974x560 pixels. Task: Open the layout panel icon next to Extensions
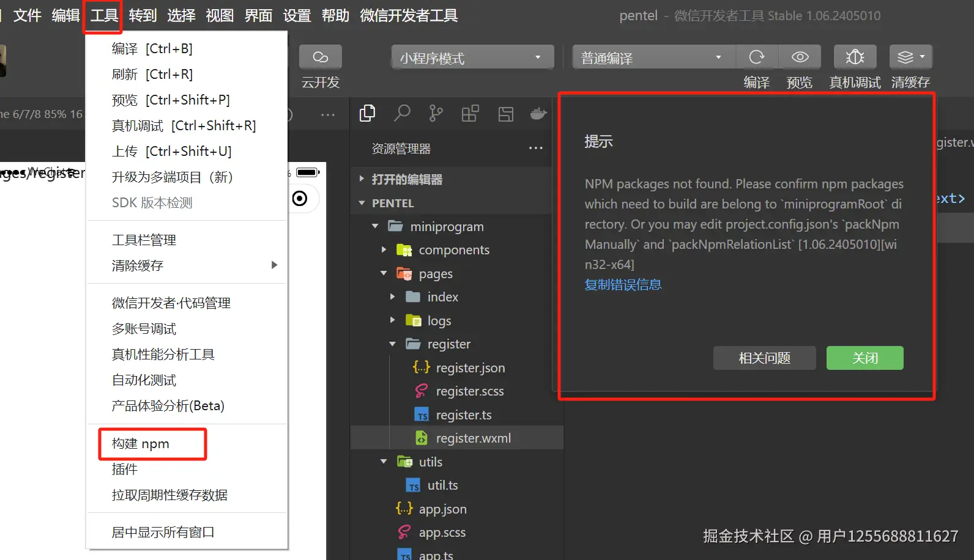pos(505,114)
